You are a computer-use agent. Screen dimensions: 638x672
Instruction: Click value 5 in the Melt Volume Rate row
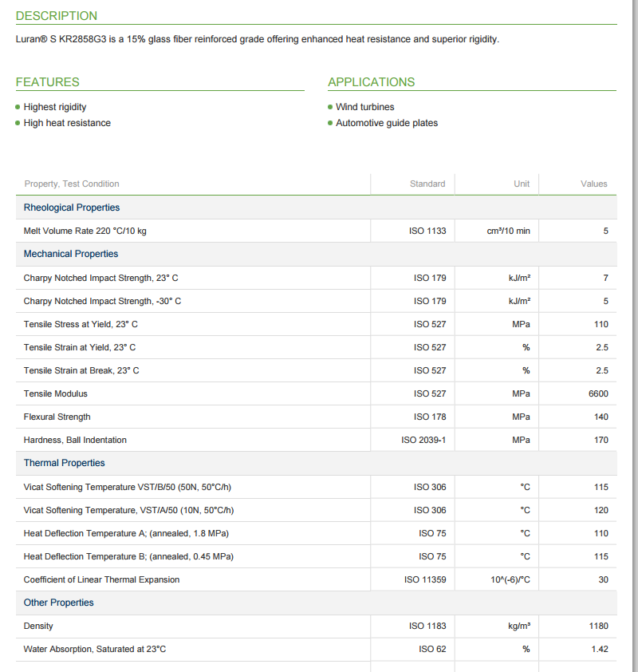pyautogui.click(x=605, y=231)
